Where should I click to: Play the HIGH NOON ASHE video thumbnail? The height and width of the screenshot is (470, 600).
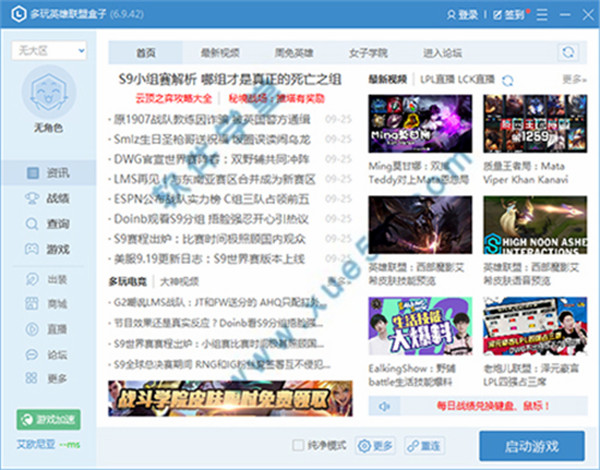pyautogui.click(x=535, y=225)
